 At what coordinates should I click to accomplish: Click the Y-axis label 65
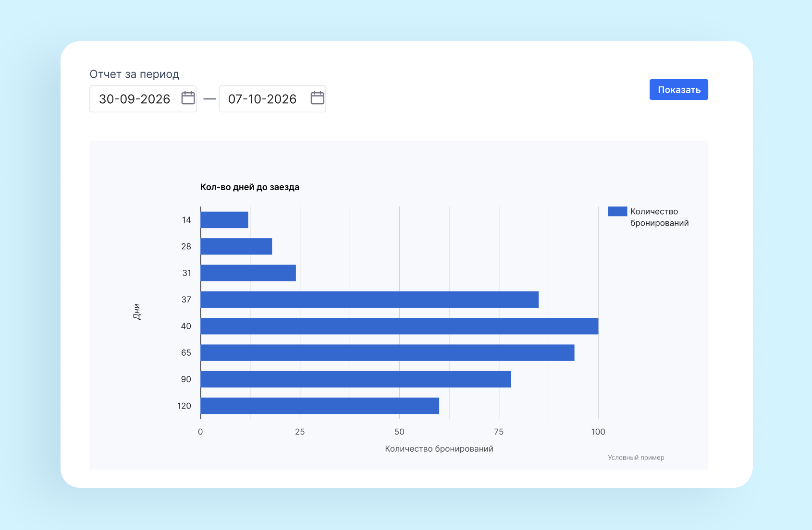coord(186,352)
